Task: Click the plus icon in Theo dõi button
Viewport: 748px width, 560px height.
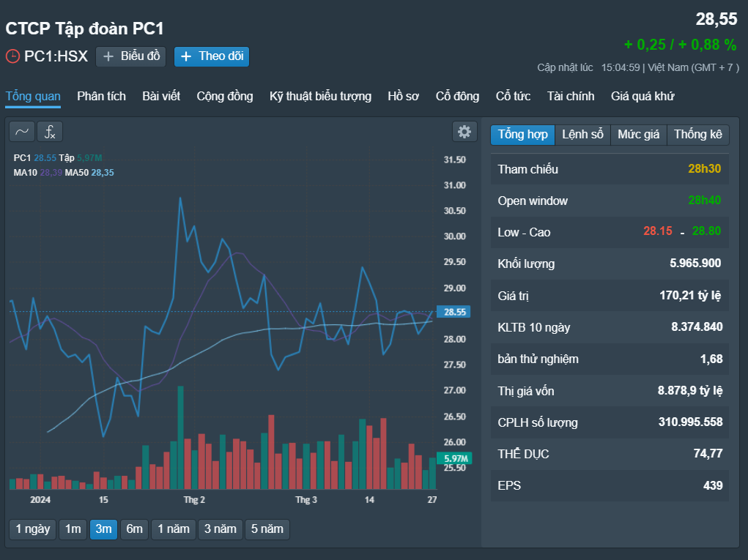Action: pyautogui.click(x=186, y=56)
